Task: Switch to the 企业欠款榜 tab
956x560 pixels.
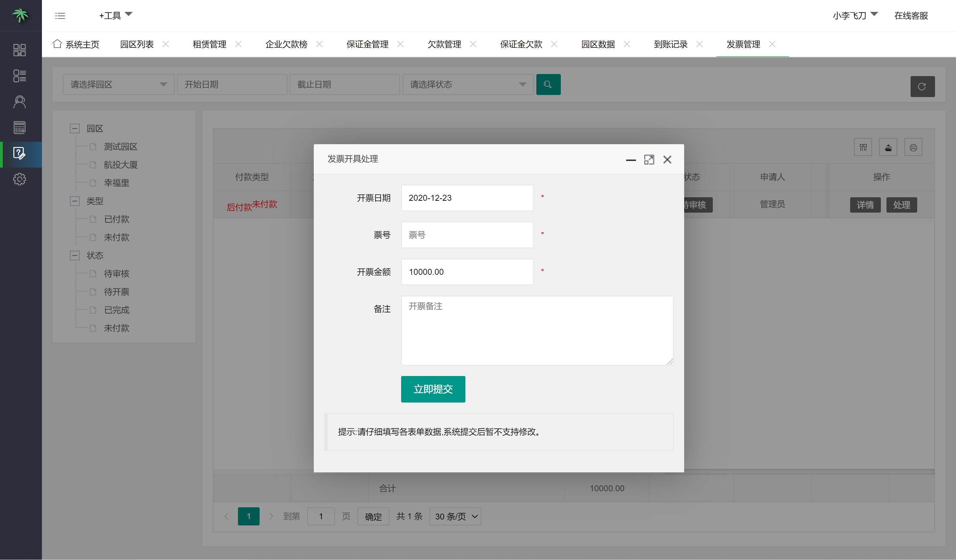Action: (287, 44)
